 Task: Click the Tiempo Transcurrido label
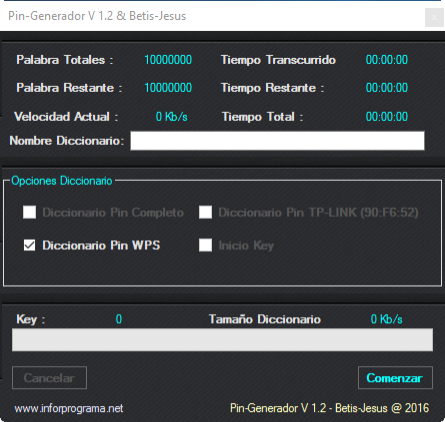pyautogui.click(x=278, y=60)
